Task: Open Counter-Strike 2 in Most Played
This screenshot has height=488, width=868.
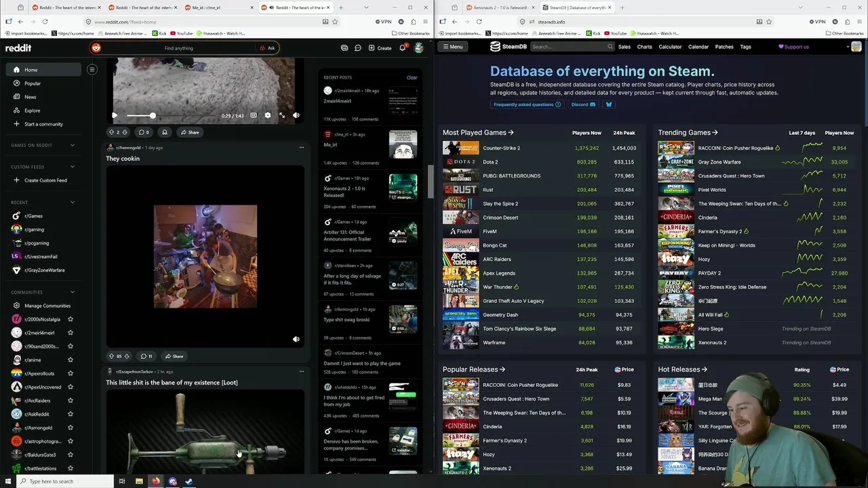Action: point(501,148)
